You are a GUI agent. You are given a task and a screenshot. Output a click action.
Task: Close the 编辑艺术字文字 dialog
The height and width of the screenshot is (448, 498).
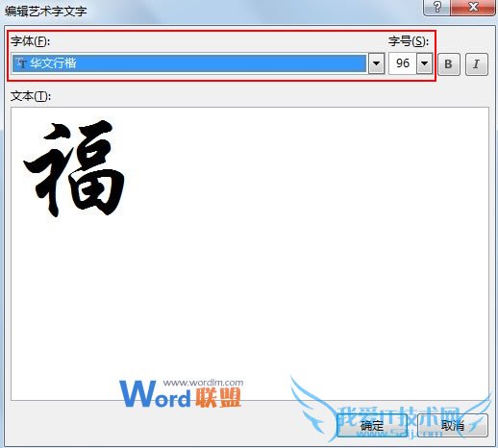coord(473,7)
